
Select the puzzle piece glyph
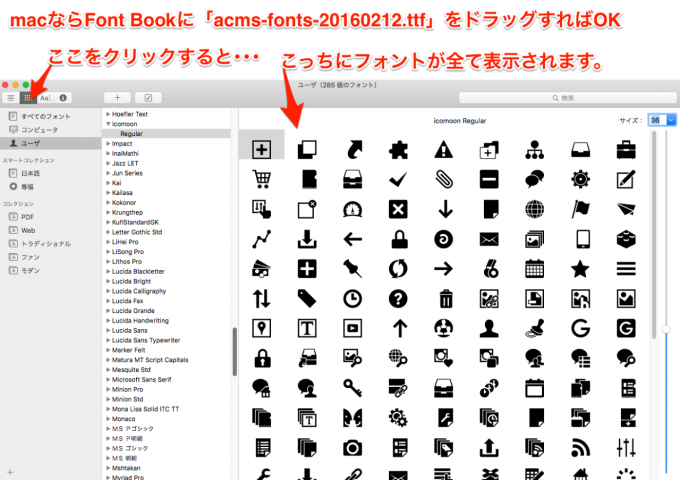pyautogui.click(x=397, y=149)
